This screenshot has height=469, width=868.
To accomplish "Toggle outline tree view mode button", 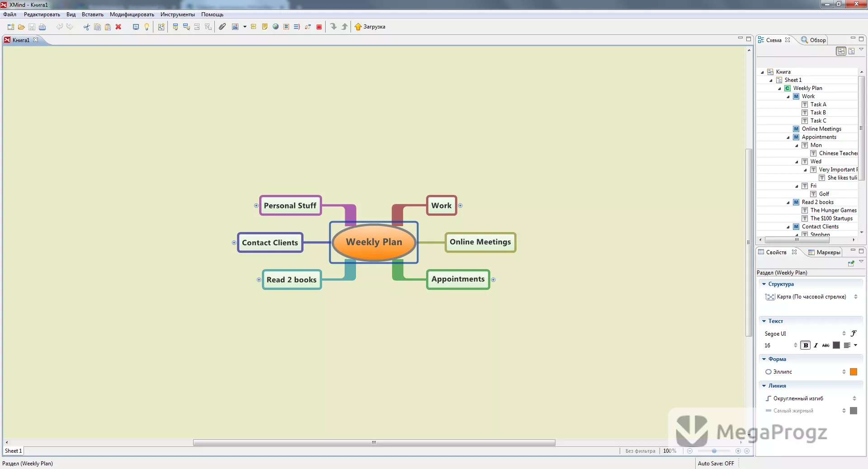I will (x=841, y=51).
